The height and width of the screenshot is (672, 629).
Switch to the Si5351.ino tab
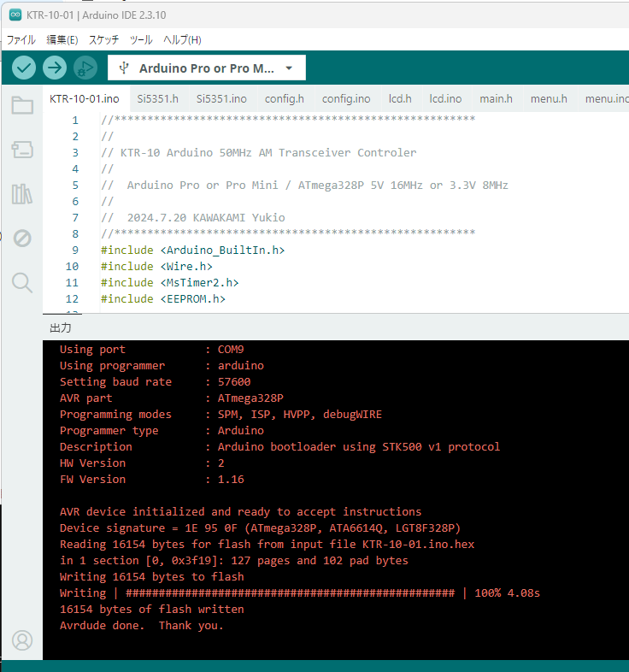click(x=221, y=99)
